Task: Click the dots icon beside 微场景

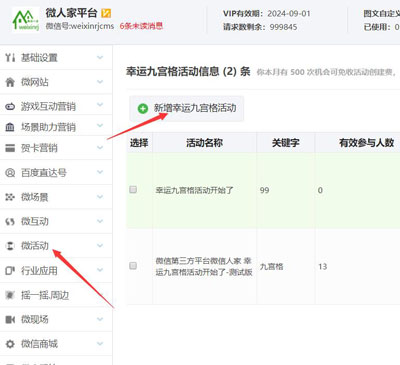Action: click(x=10, y=197)
